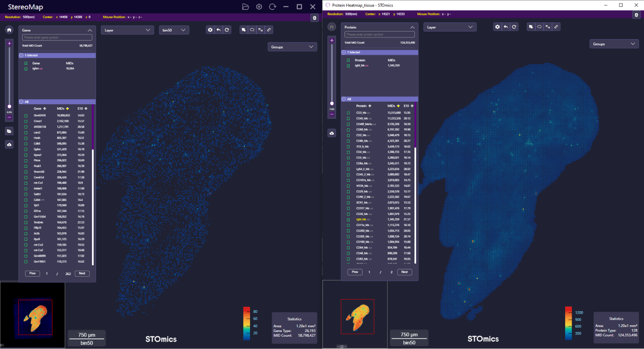Click zoom-in plus button in StereoMap sidebar
The width and height of the screenshot is (644, 349).
click(9, 43)
